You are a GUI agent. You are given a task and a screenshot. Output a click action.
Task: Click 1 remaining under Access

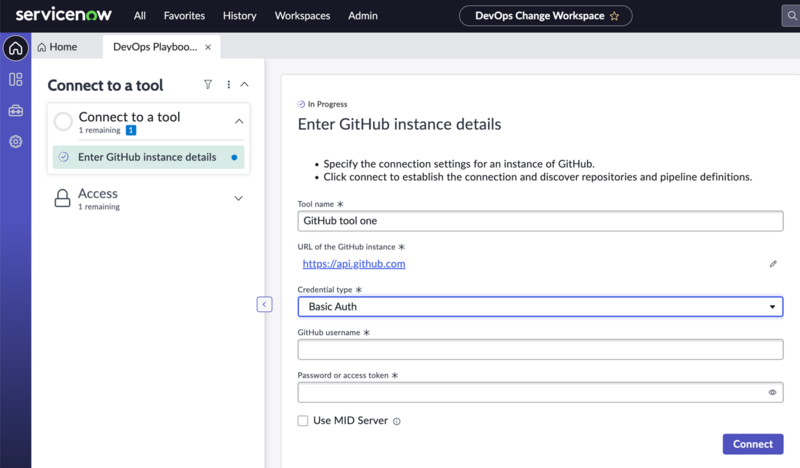99,207
